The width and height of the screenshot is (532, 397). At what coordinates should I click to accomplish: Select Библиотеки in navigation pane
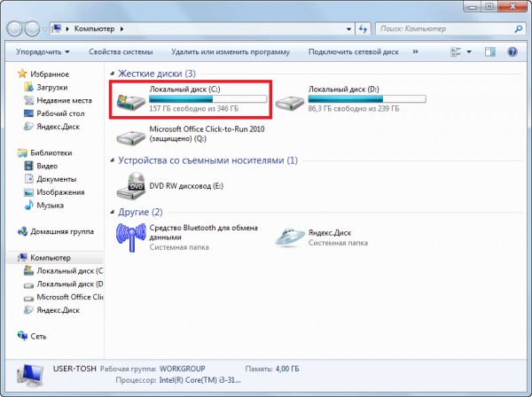[45, 153]
